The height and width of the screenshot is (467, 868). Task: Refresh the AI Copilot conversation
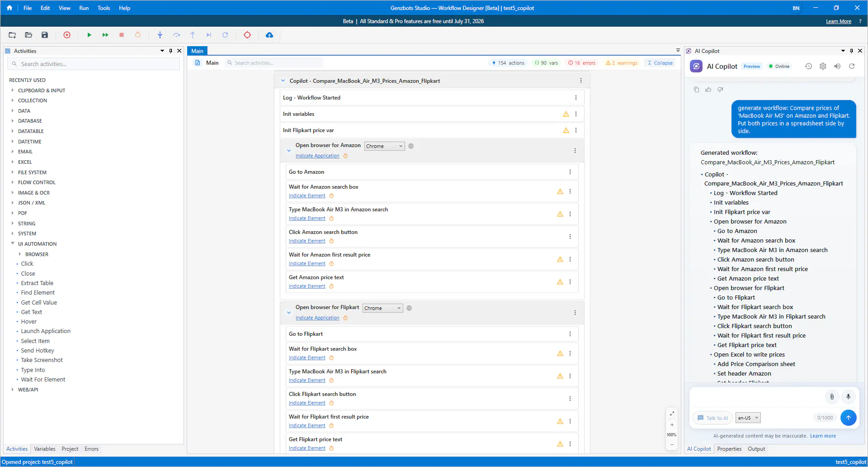coord(852,66)
